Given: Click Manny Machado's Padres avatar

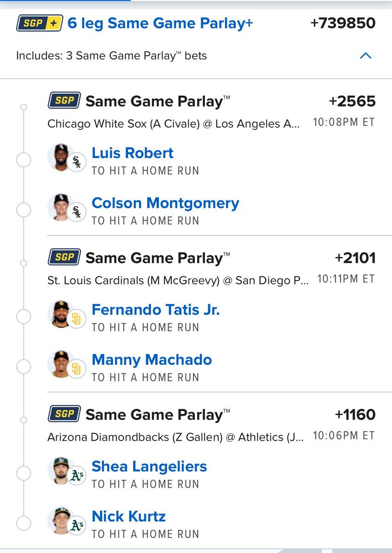Looking at the screenshot, I should (x=61, y=364).
